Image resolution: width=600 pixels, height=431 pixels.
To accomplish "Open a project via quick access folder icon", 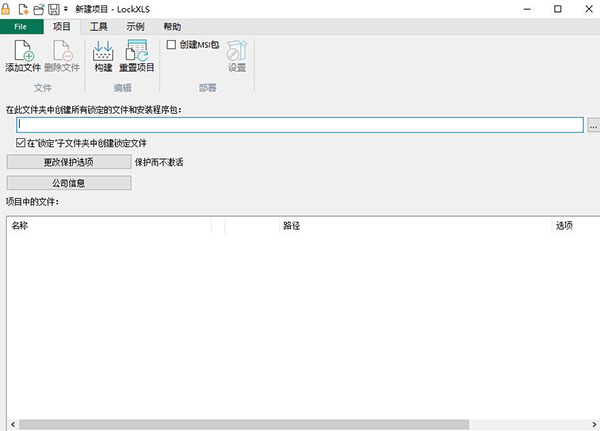I will click(x=39, y=9).
